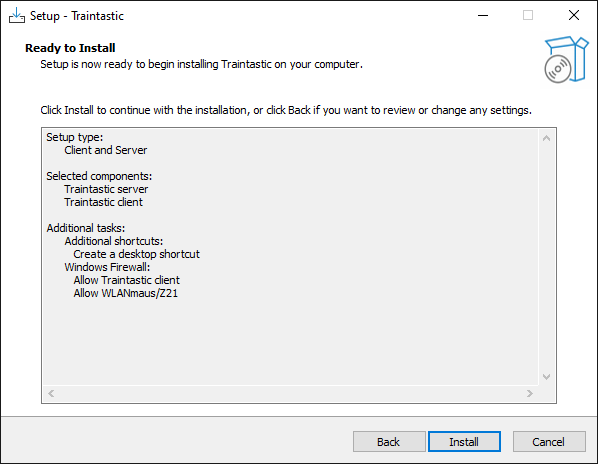Viewport: 598px width, 464px height.
Task: Click the 'Traintastic server' component line
Action: click(106, 189)
